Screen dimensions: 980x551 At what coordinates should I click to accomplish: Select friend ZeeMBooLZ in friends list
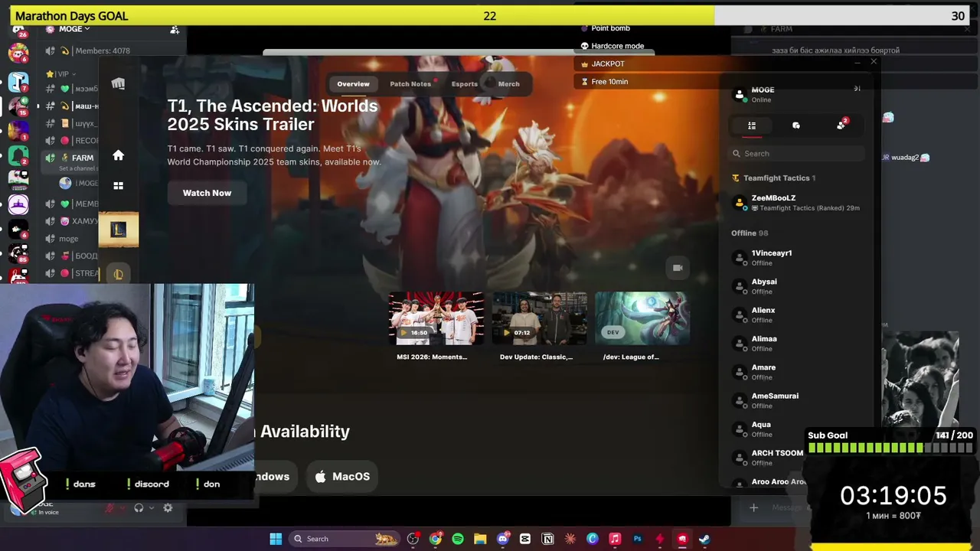click(x=798, y=202)
